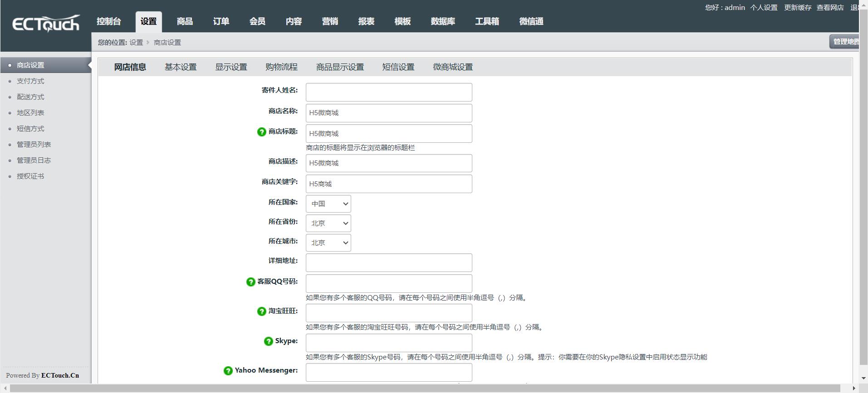
Task: Select 管理员列表 in the sidebar
Action: pyautogui.click(x=34, y=145)
